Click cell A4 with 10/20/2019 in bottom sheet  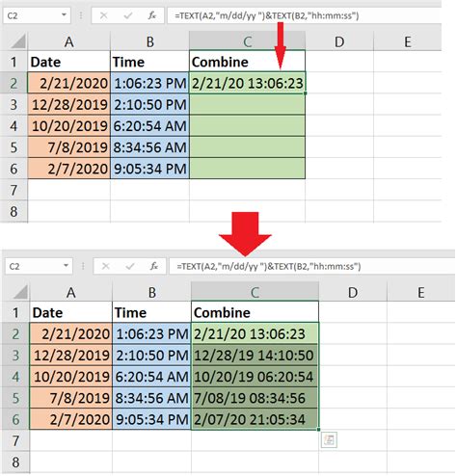click(x=71, y=377)
